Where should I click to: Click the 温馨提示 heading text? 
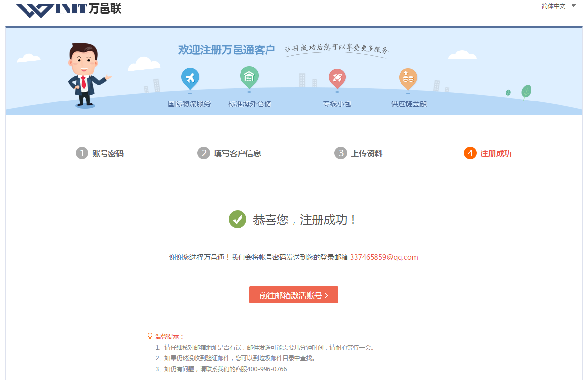click(x=169, y=336)
